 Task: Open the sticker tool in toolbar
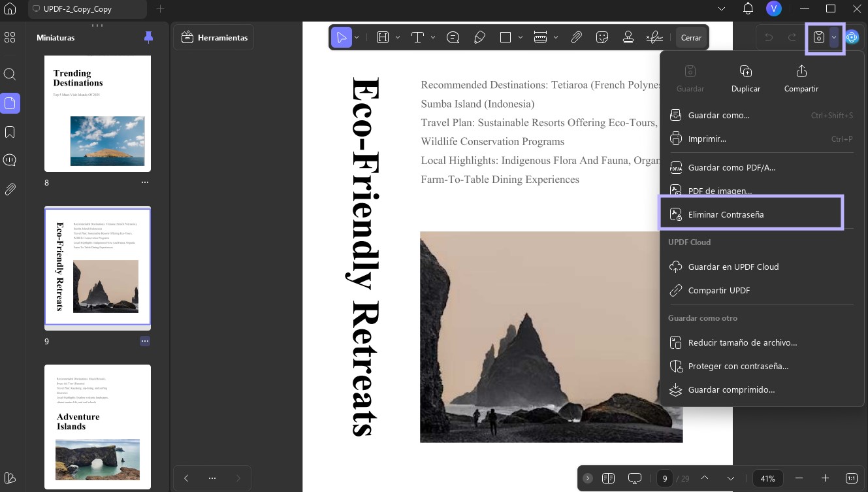pos(602,37)
